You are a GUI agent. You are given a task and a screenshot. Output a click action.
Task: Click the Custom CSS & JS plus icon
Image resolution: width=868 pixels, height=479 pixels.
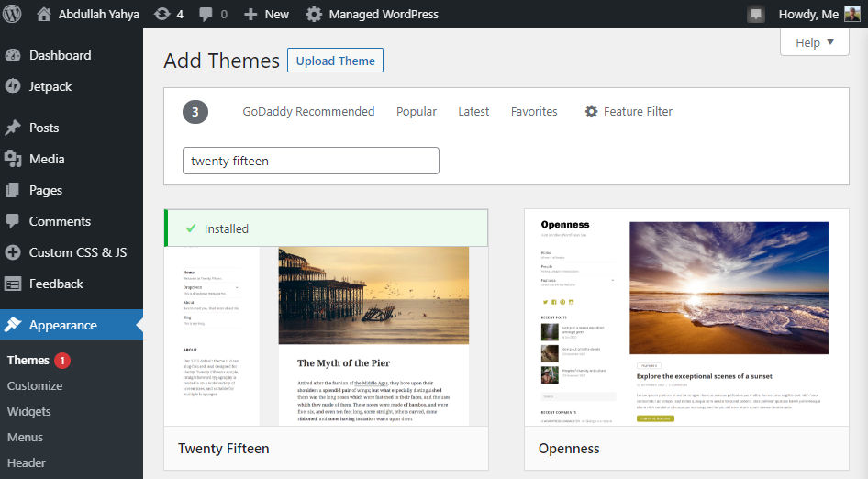coord(13,252)
